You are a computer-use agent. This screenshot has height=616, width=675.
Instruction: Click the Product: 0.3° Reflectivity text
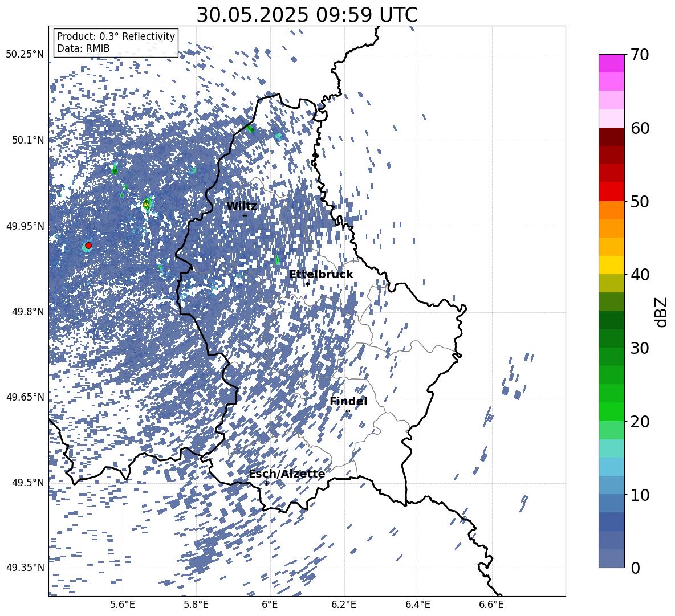pos(116,36)
